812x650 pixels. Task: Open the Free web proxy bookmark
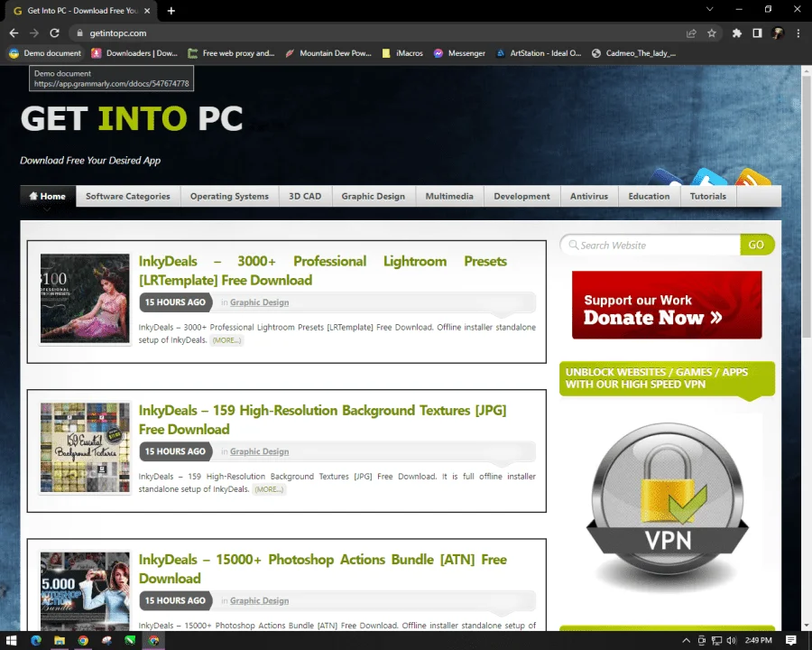click(x=232, y=53)
